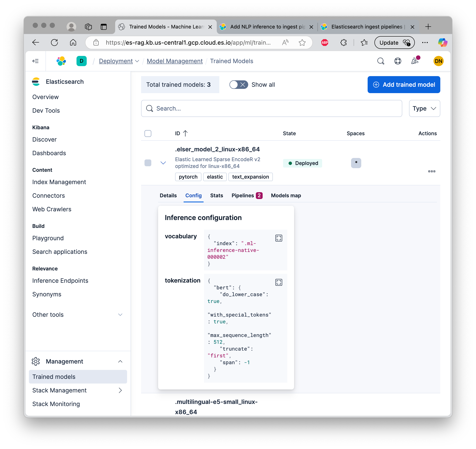Check the elser model row checkbox
This screenshot has width=476, height=449.
148,163
